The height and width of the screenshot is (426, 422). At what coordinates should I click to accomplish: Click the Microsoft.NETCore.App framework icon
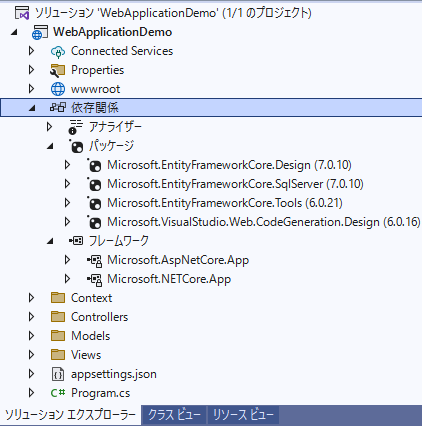(94, 280)
